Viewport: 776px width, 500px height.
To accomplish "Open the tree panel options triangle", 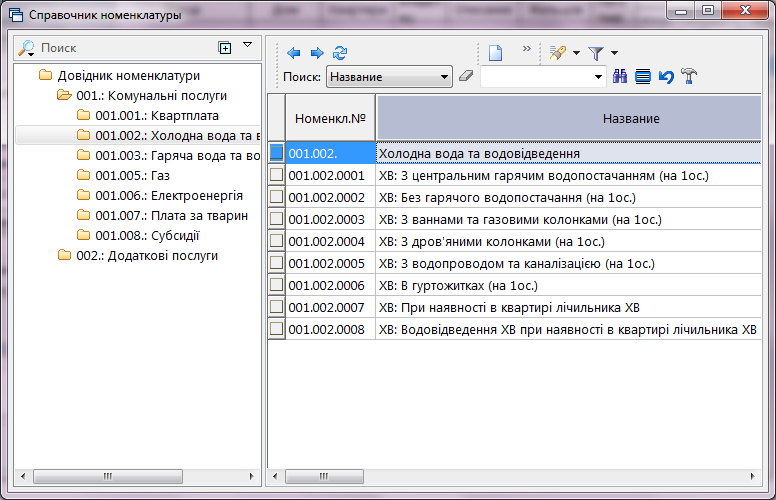I will [247, 45].
